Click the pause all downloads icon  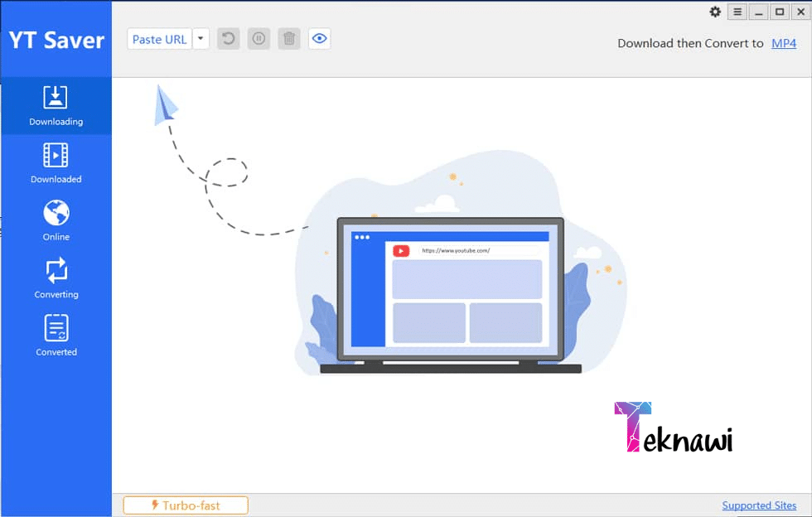[259, 39]
